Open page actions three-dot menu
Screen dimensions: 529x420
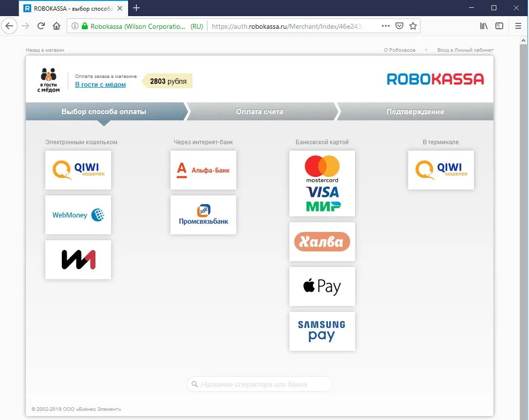coord(386,26)
